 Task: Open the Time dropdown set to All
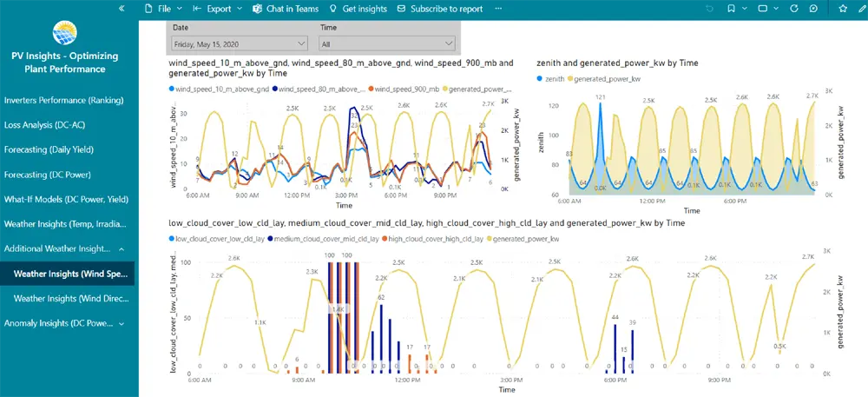click(x=387, y=43)
